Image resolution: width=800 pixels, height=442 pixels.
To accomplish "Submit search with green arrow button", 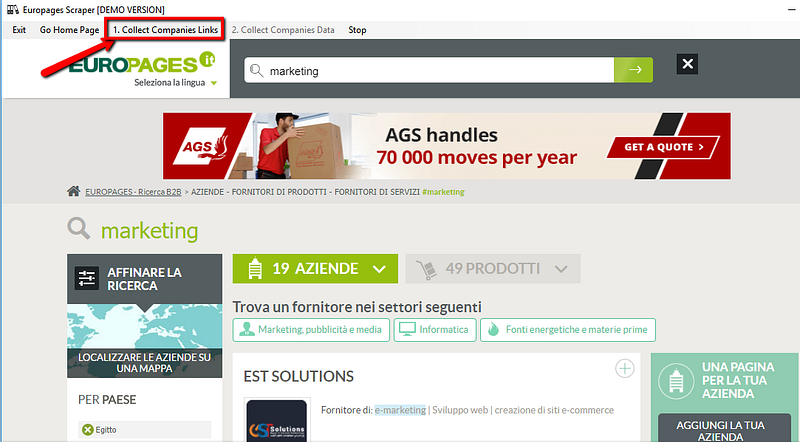I will [634, 70].
